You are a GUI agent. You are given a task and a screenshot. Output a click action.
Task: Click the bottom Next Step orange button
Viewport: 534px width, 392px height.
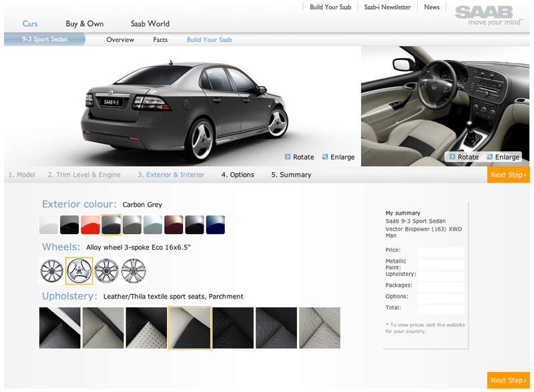(509, 380)
